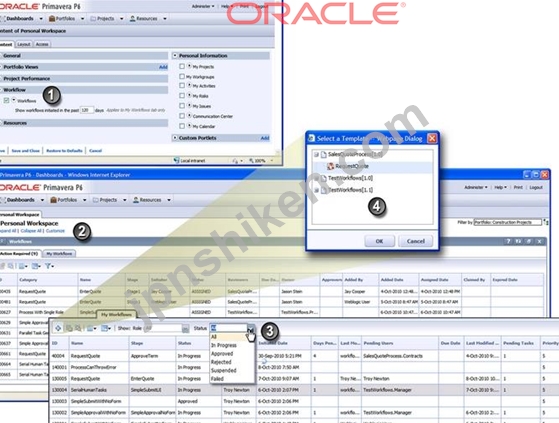This screenshot has height=423, width=559.
Task: Tick the My Calendar checkbox
Action: click(x=182, y=126)
